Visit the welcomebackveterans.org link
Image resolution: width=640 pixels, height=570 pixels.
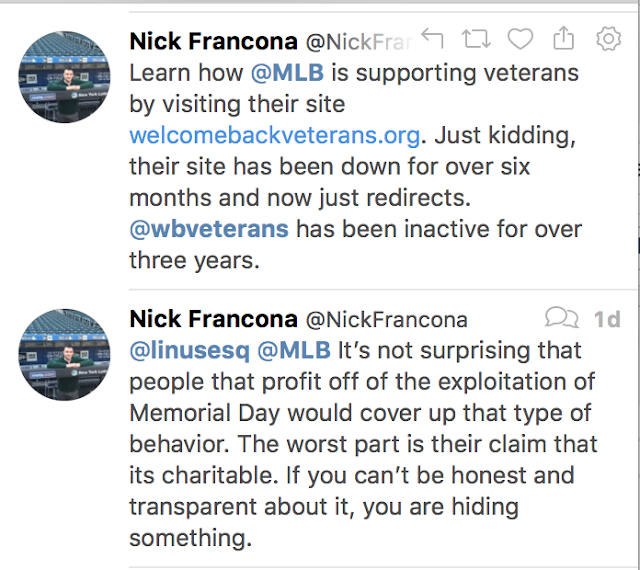(278, 135)
